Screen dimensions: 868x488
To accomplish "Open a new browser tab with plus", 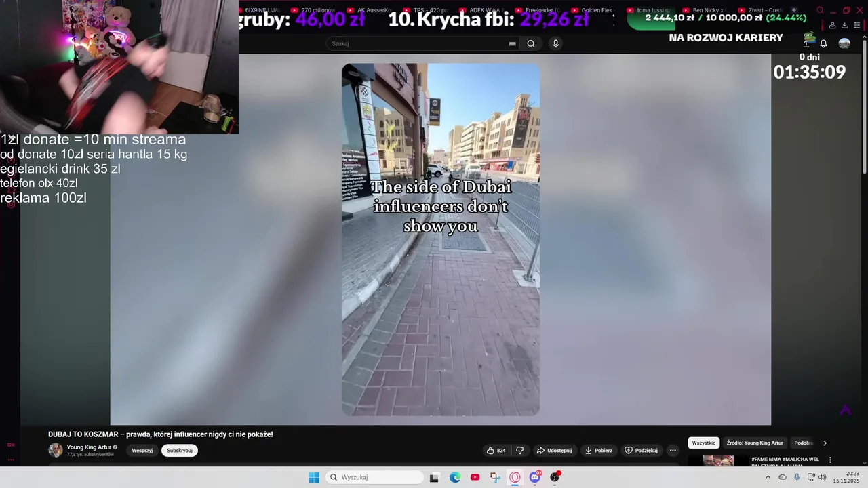I will [794, 10].
